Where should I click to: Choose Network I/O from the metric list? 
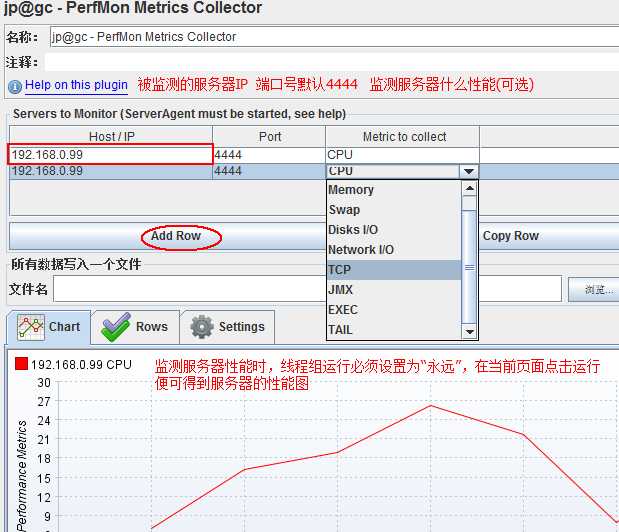(394, 250)
